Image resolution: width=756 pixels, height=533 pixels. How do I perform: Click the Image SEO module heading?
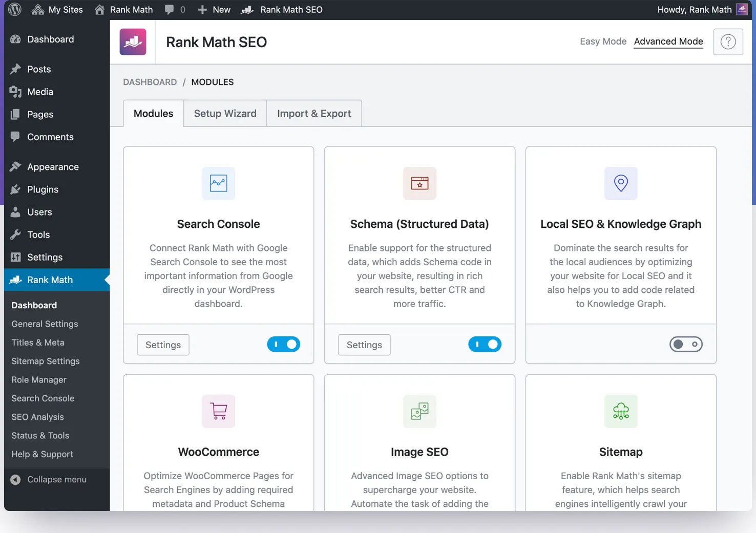(x=419, y=452)
